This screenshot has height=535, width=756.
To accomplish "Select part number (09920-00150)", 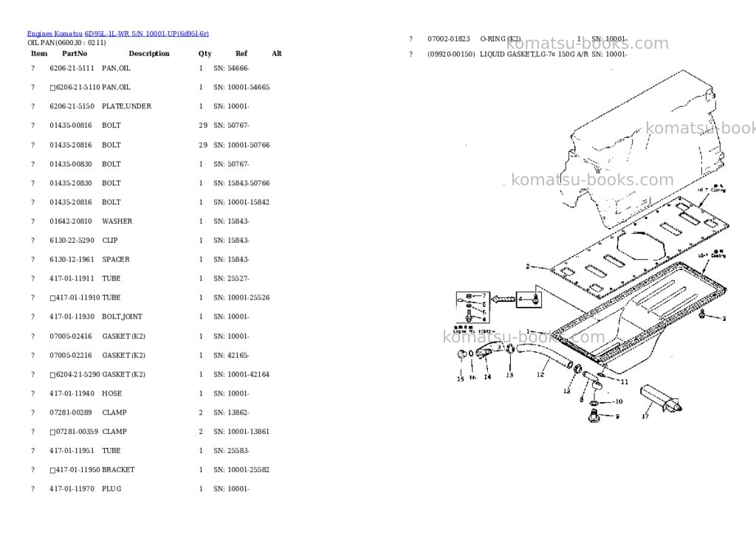I will point(451,55).
